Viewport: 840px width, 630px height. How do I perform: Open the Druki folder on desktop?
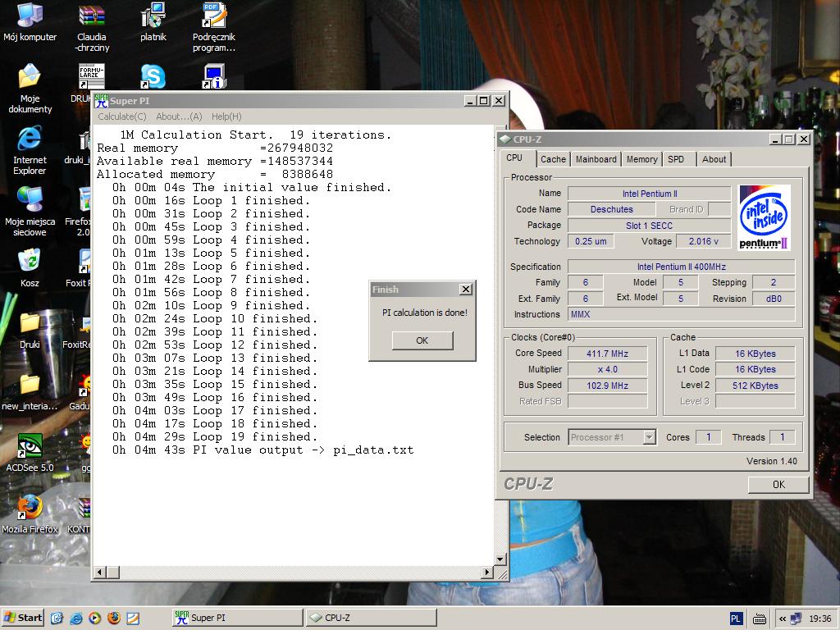[x=30, y=322]
